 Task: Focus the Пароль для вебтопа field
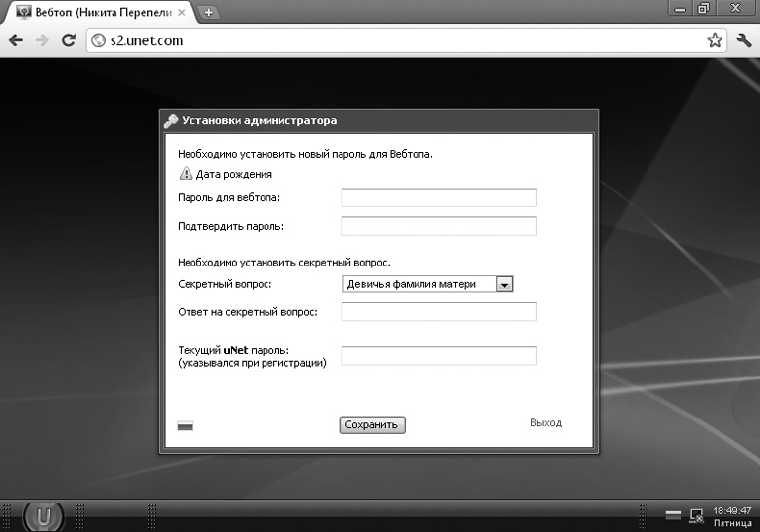pyautogui.click(x=438, y=197)
